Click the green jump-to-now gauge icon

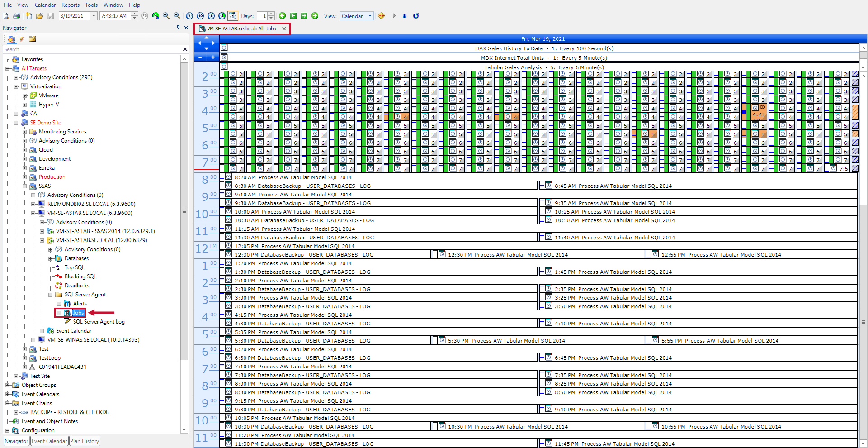pyautogui.click(x=155, y=16)
